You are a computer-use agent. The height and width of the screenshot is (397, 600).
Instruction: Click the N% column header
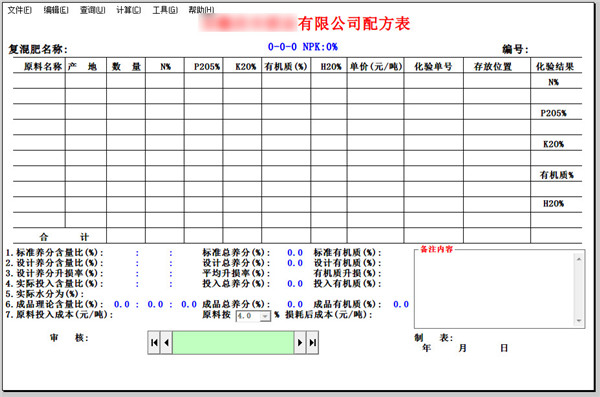click(x=165, y=67)
